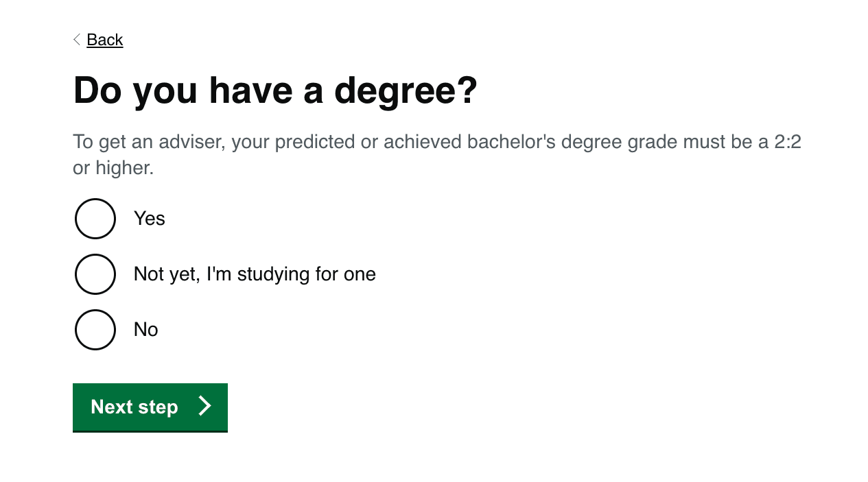Click the left-pointing chevron beside Back
Viewport: 868px width, 482px height.
click(x=77, y=40)
